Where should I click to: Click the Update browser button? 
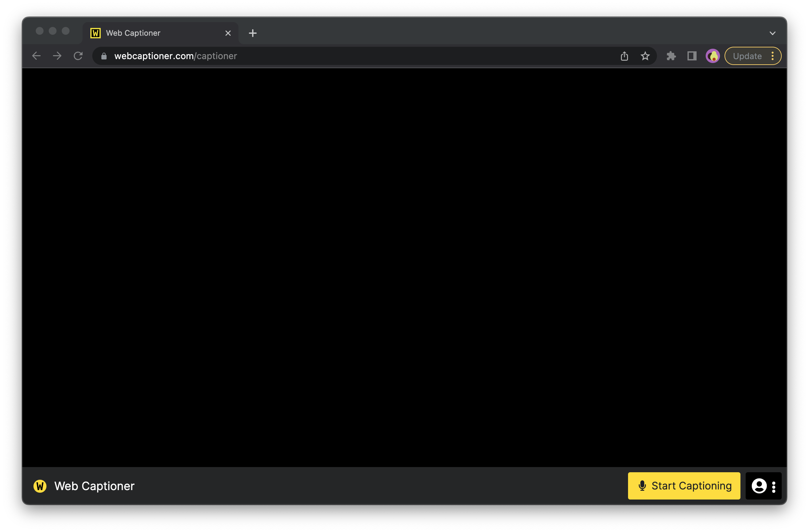[752, 56]
